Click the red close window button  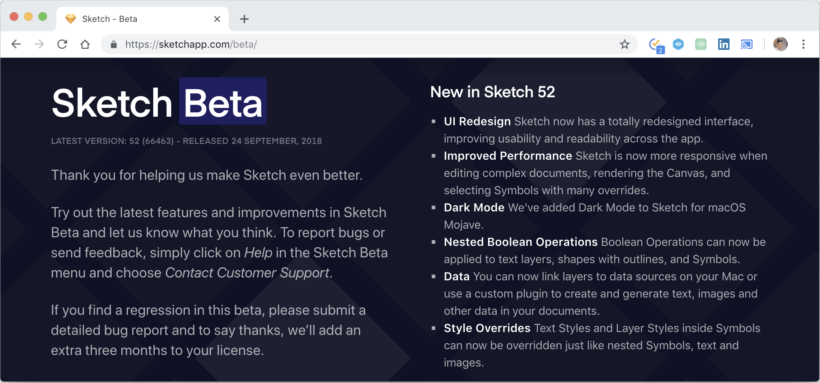coord(14,17)
